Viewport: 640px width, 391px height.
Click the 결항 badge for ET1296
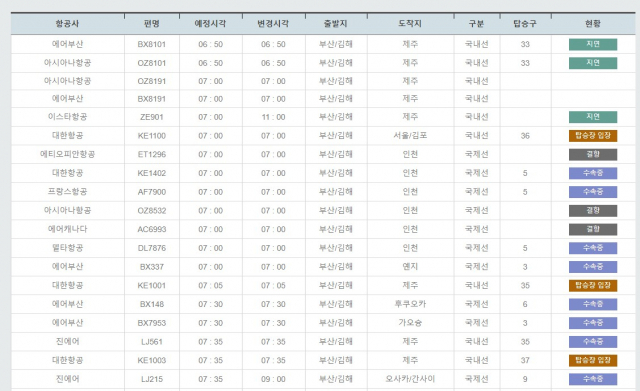[x=593, y=154]
